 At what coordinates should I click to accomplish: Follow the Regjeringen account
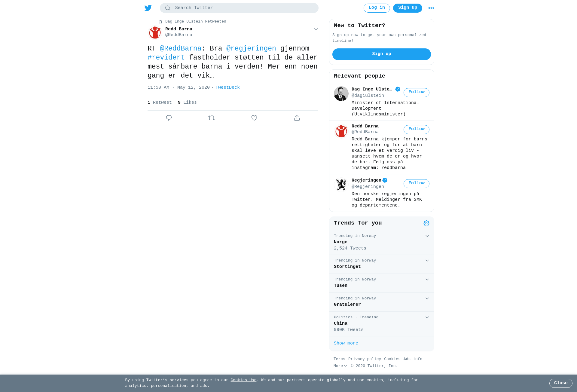point(417,184)
